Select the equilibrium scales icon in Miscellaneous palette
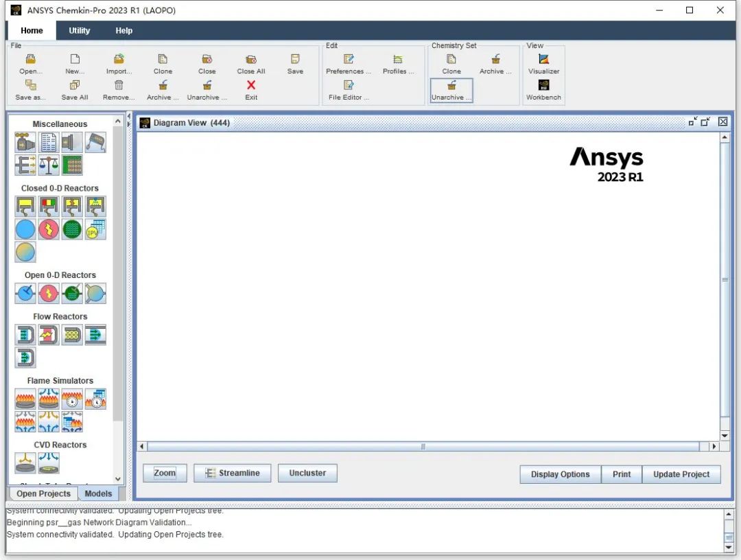Image resolution: width=741 pixels, height=560 pixels. point(48,165)
